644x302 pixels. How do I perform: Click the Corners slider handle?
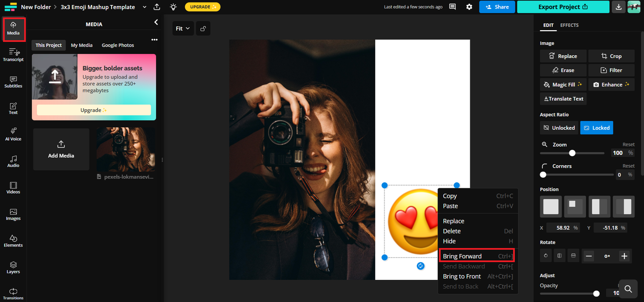tap(543, 175)
